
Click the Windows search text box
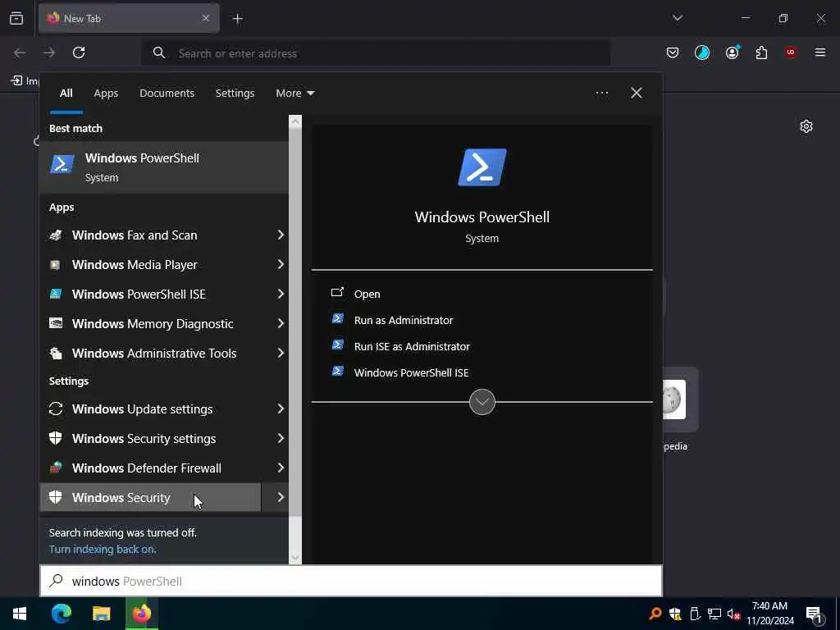click(x=351, y=581)
